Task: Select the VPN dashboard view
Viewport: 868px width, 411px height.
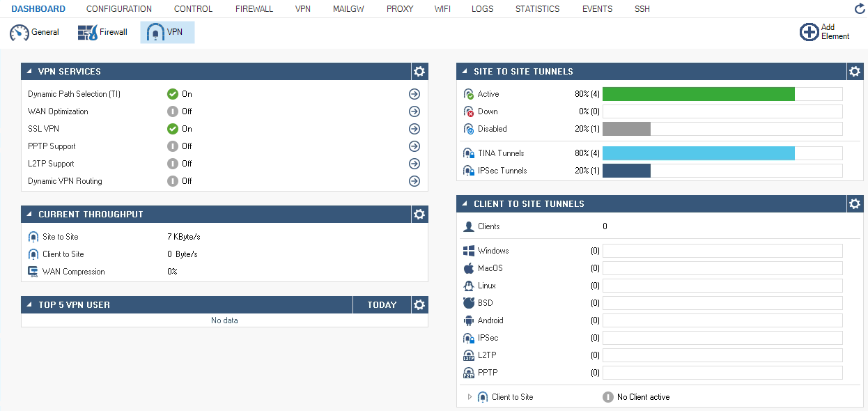Action: coord(167,33)
